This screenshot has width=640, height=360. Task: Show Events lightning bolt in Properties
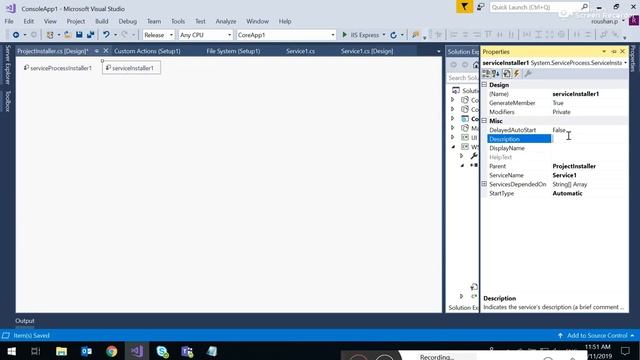pyautogui.click(x=517, y=73)
